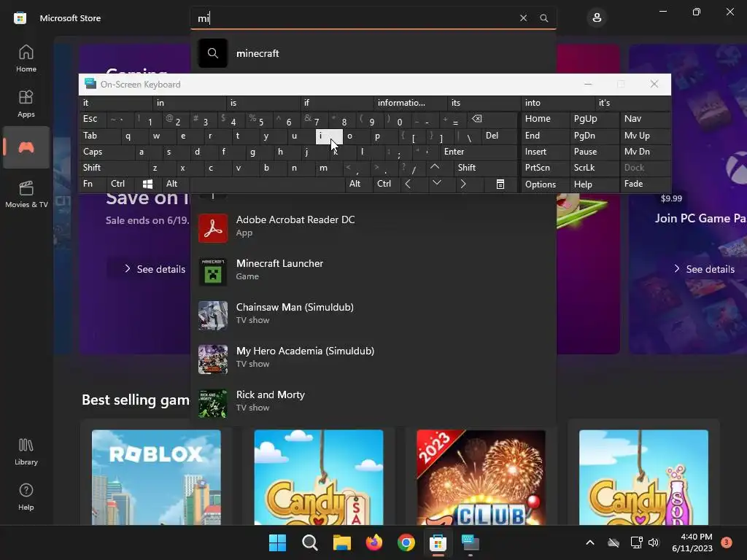Choose the 'into' word prediction
The image size is (747, 560).
(557, 103)
